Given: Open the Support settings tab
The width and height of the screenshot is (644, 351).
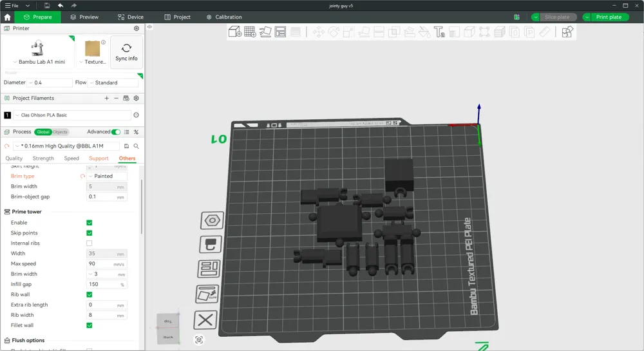Looking at the screenshot, I should (x=99, y=158).
